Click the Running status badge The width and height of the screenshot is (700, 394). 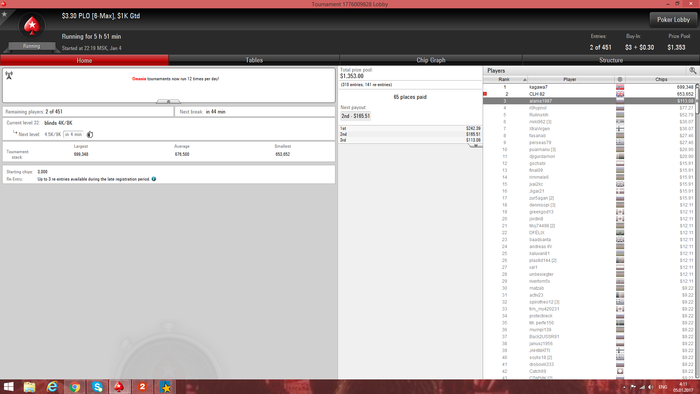tap(32, 46)
